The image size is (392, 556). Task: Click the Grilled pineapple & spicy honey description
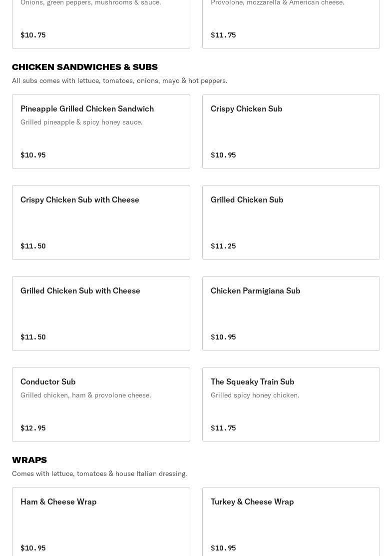tap(81, 122)
